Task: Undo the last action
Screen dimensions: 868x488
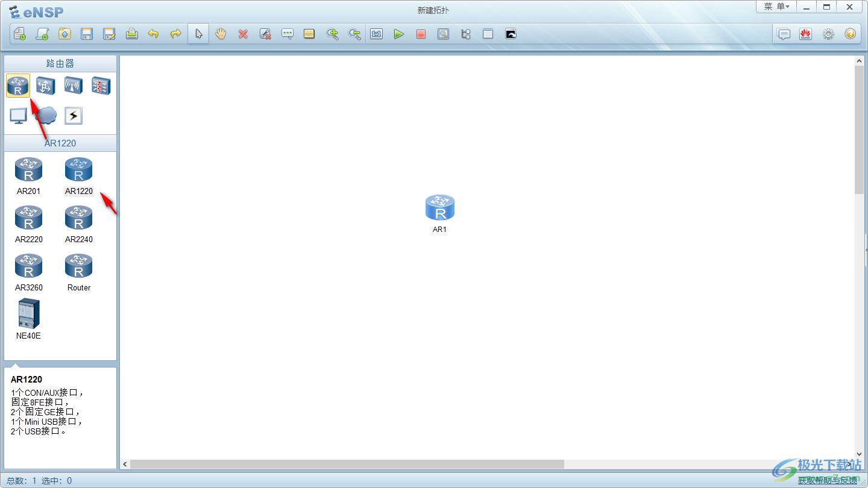Action: click(154, 34)
